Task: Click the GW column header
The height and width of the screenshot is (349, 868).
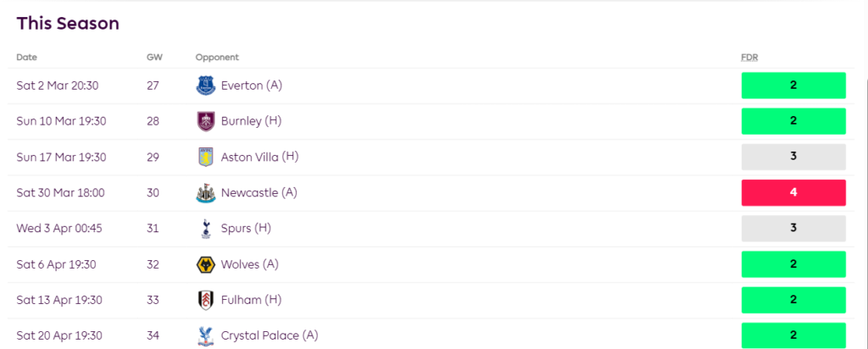Action: pyautogui.click(x=154, y=58)
